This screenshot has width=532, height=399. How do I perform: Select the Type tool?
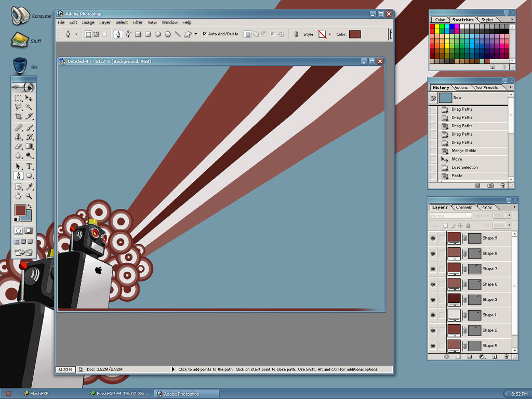(30, 166)
